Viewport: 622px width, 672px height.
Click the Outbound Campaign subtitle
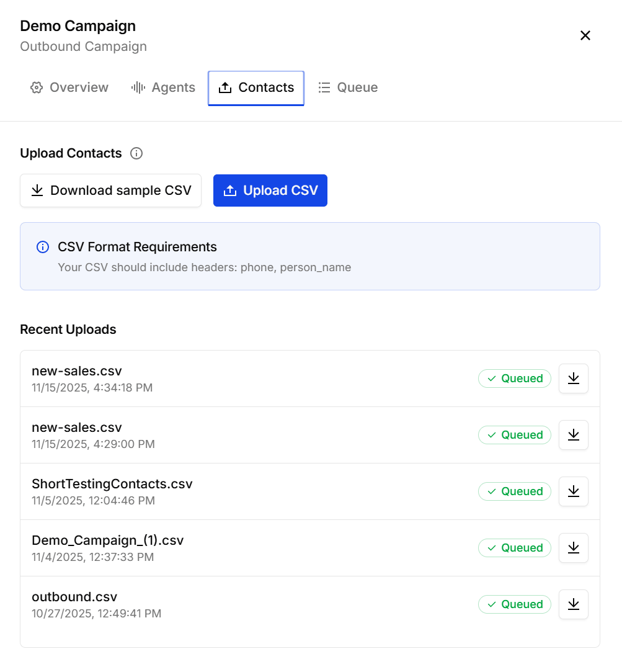click(x=84, y=47)
